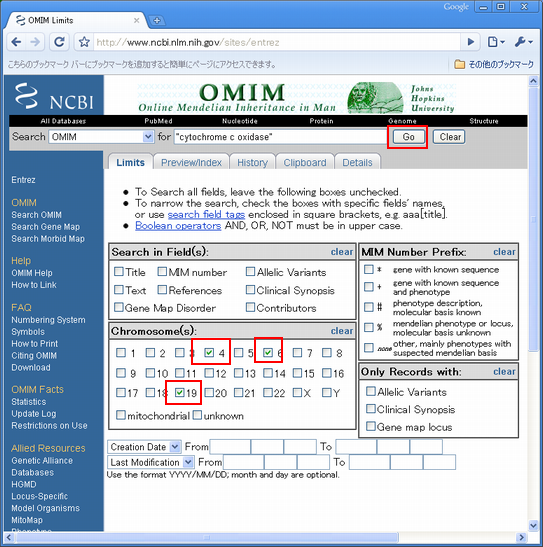The image size is (543, 547).
Task: Select Structure in the menu bar
Action: (x=484, y=121)
